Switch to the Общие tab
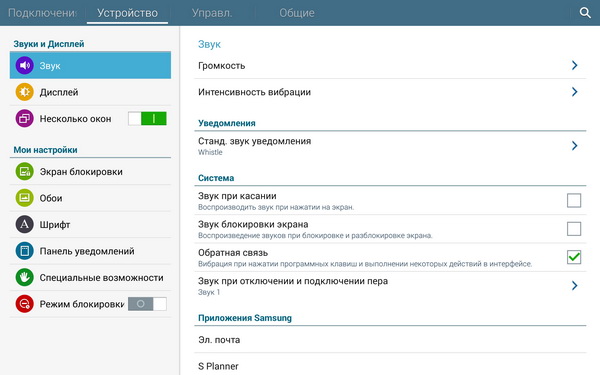Screen dimensions: 600x375 [x=297, y=13]
